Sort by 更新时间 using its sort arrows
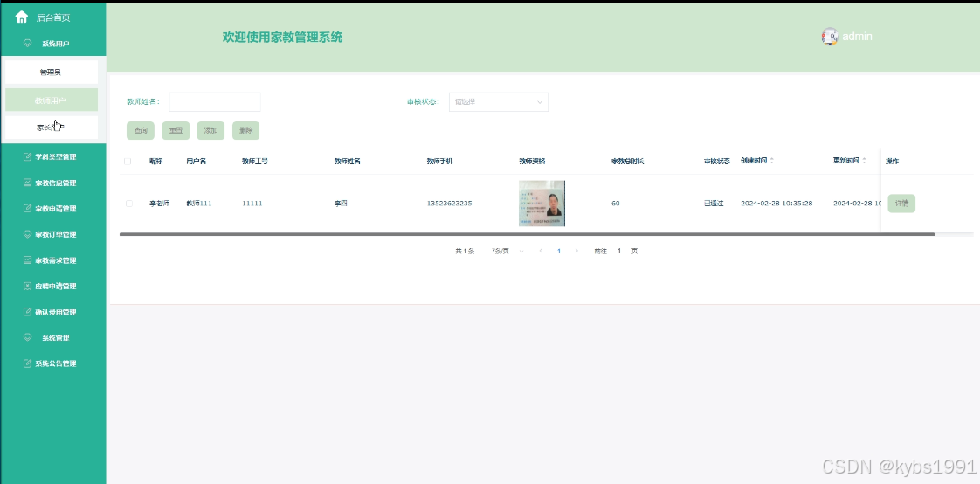 (x=865, y=161)
